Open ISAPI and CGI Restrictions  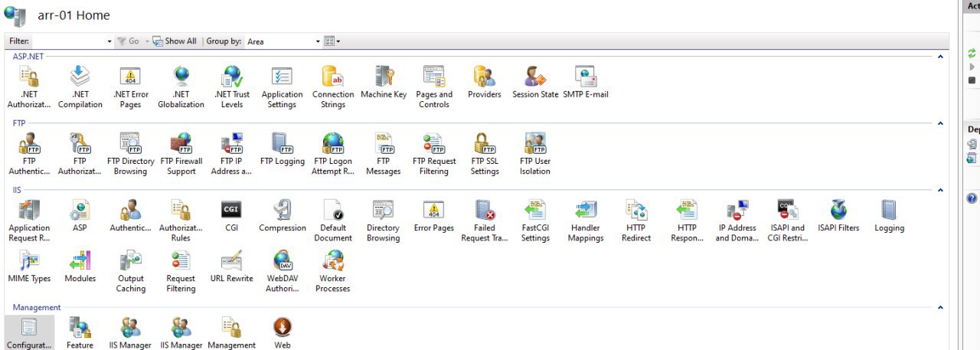coord(788,221)
